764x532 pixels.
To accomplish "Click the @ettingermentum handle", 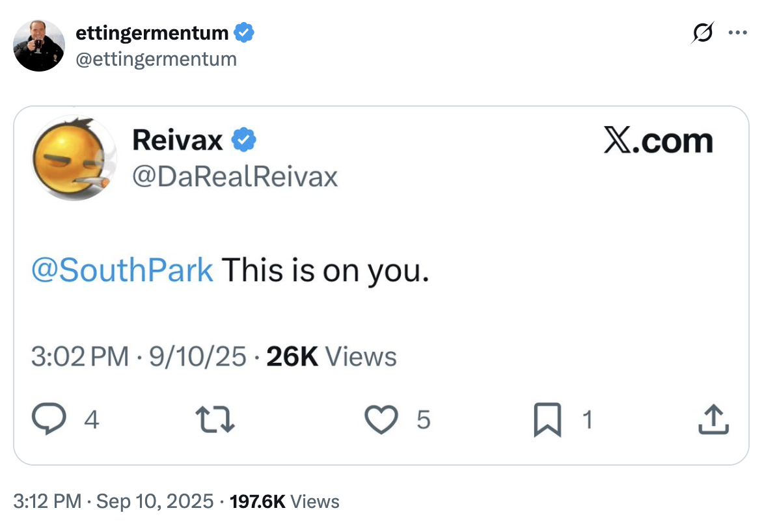I will pos(156,59).
